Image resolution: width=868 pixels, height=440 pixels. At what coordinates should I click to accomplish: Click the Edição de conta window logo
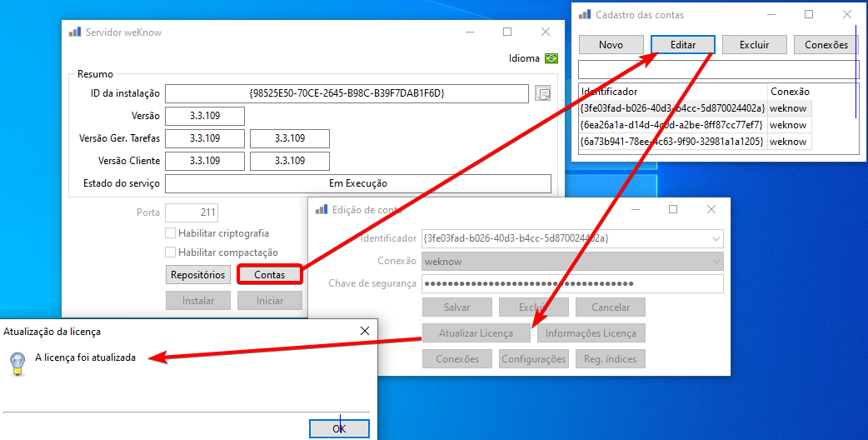coord(321,209)
